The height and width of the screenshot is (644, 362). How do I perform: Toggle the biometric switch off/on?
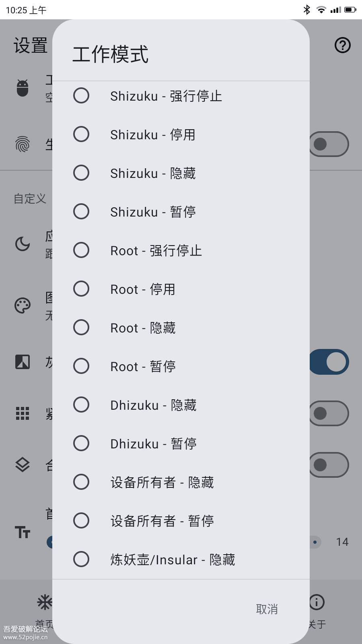(x=329, y=144)
